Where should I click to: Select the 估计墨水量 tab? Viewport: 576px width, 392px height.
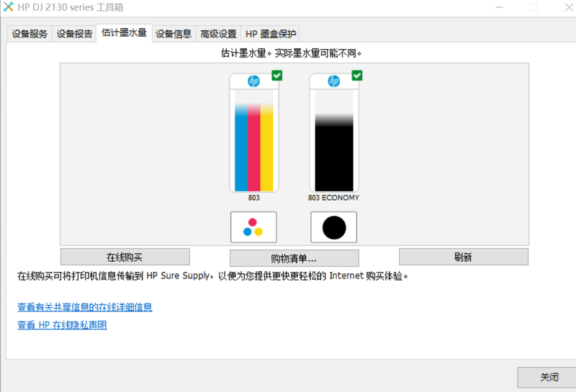(x=124, y=33)
